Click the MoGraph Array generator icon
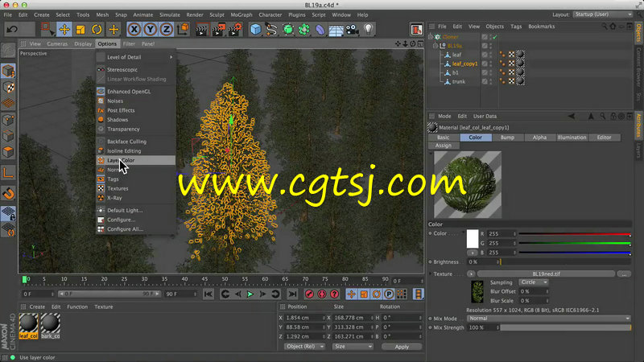Screen dimensions: 644x362 (x=304, y=30)
